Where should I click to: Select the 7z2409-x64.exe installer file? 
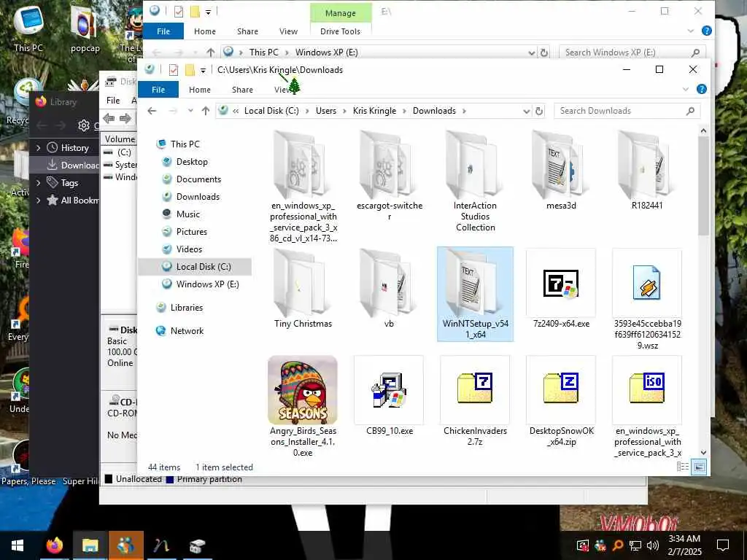pyautogui.click(x=561, y=289)
